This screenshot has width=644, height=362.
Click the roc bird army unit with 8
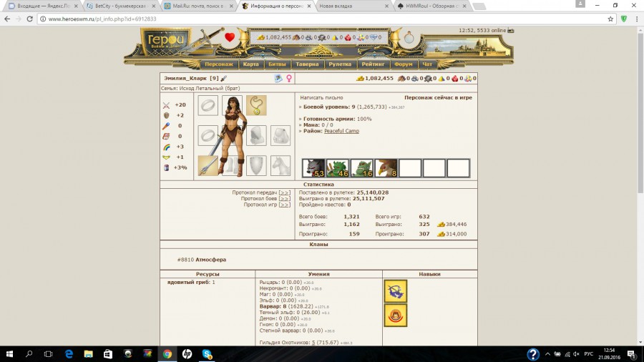(x=386, y=168)
